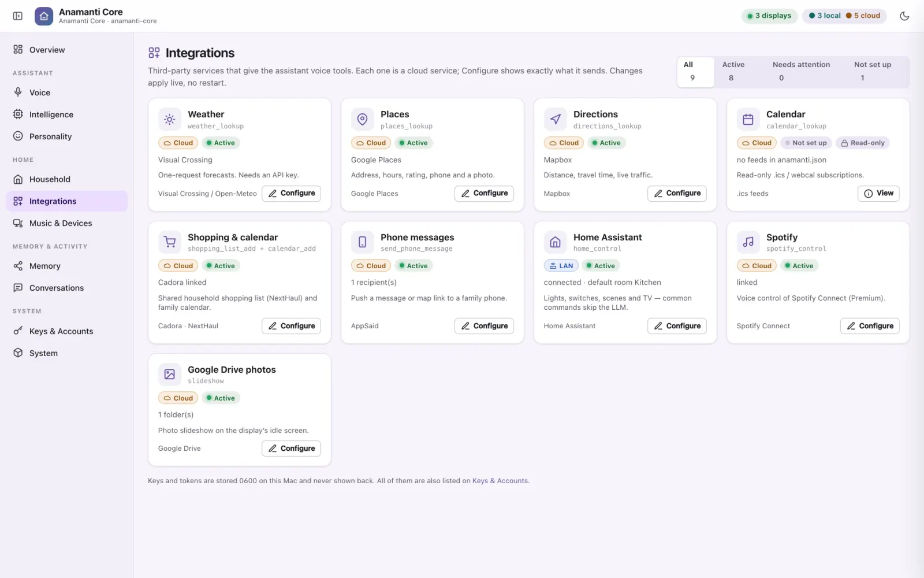Click the Spotify music note icon
Viewport: 924px width, 578px height.
click(748, 242)
